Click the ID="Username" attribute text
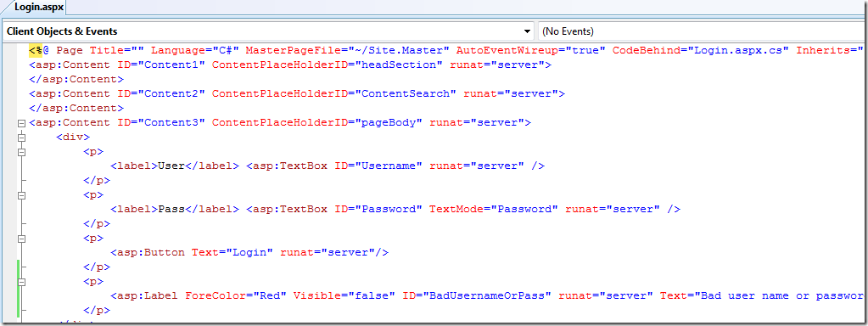 coord(378,166)
